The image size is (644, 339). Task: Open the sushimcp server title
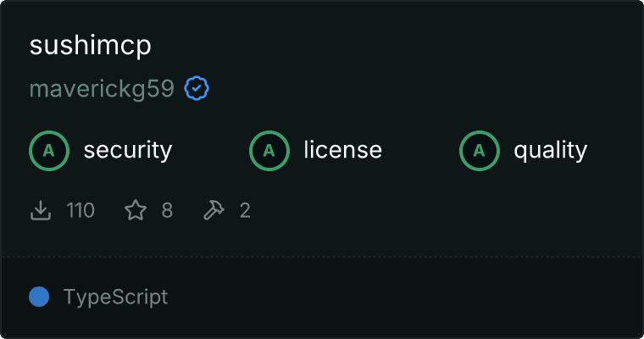coord(91,46)
